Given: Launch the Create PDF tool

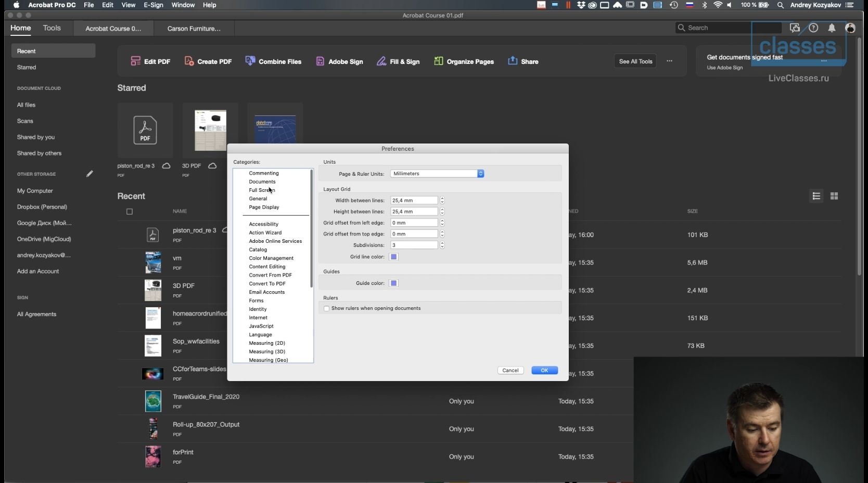Looking at the screenshot, I should [208, 61].
